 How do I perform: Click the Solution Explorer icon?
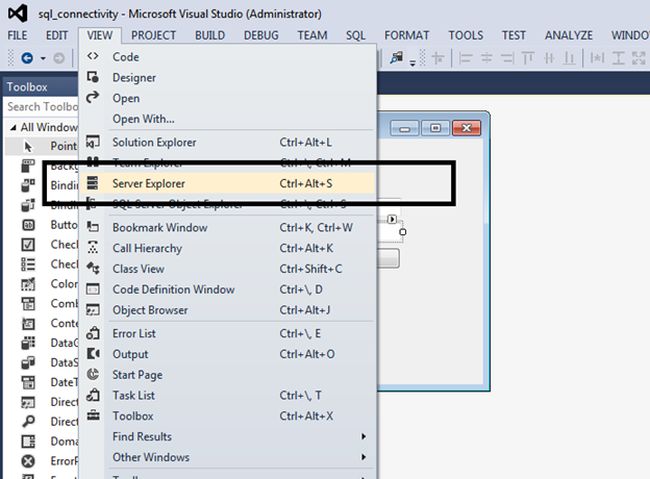[93, 142]
